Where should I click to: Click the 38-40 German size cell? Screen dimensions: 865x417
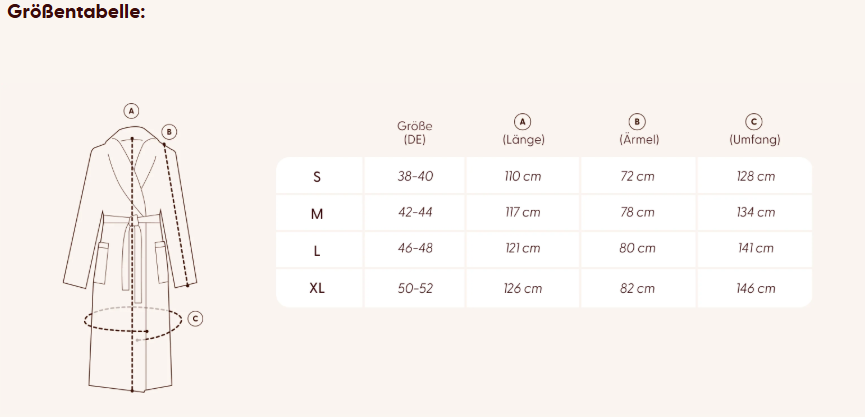[x=415, y=177]
